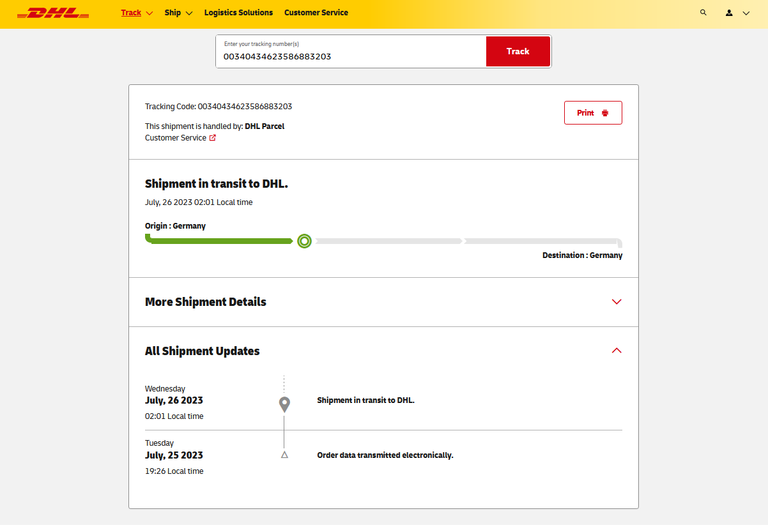Collapse All Shipment Updates section

click(616, 351)
